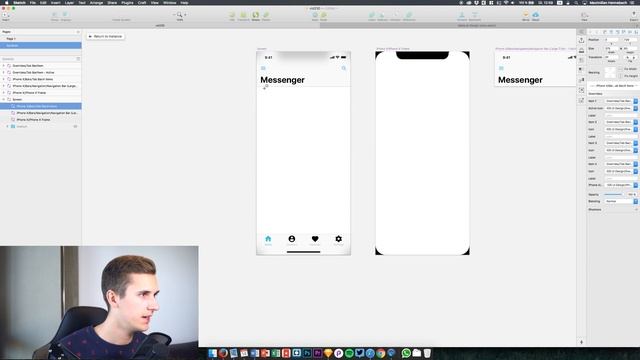Click the Backward arrange icon
The height and width of the screenshot is (360, 640).
(474, 16)
